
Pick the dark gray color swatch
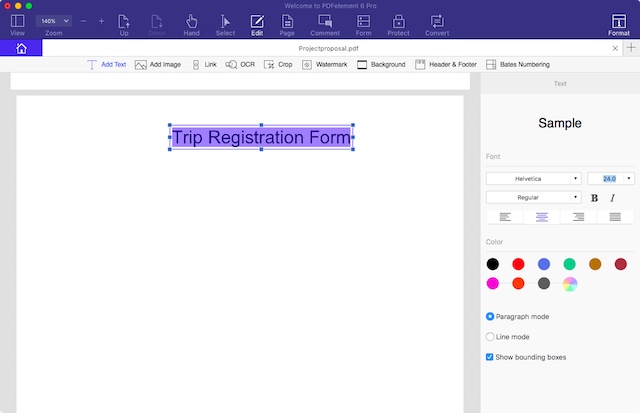pyautogui.click(x=544, y=283)
